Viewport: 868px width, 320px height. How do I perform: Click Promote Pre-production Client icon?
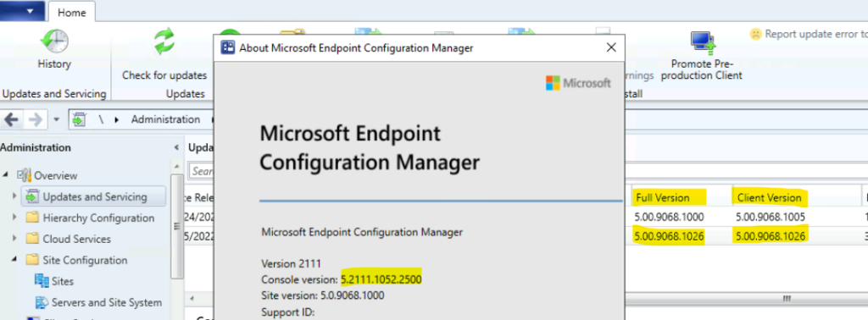point(702,42)
